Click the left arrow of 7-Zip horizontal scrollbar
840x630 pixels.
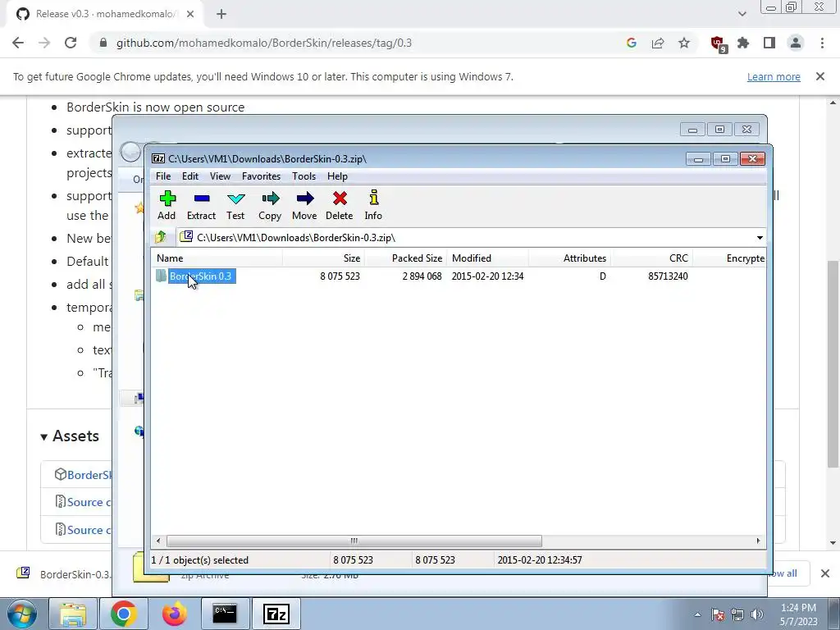pos(158,541)
